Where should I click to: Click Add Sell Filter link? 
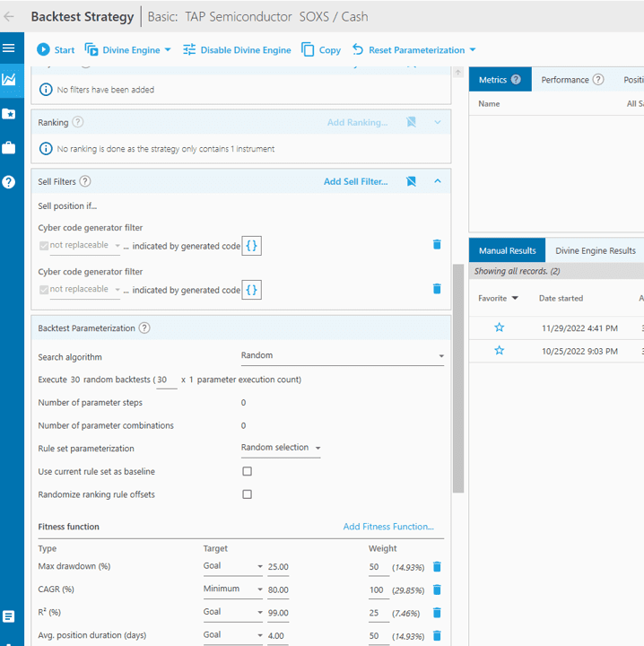[x=355, y=181]
